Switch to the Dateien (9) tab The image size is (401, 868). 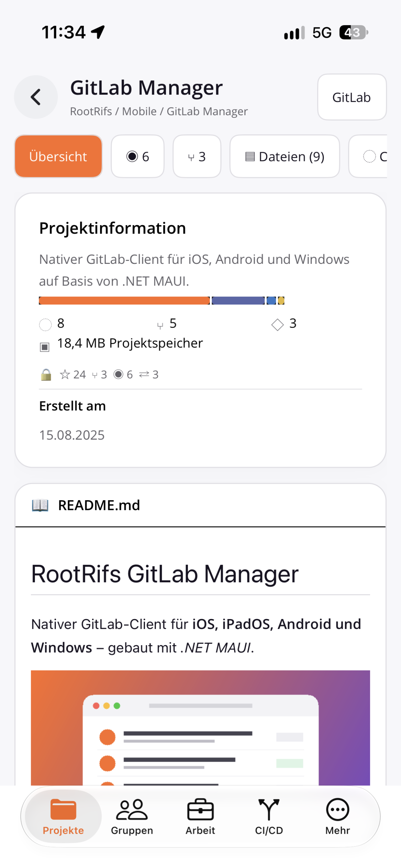point(285,156)
